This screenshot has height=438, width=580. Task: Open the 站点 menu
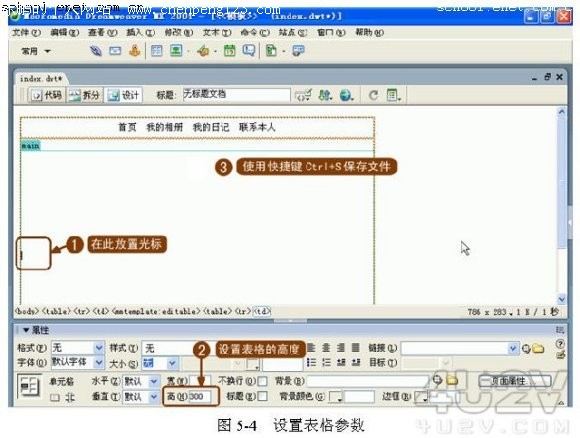coord(293,33)
